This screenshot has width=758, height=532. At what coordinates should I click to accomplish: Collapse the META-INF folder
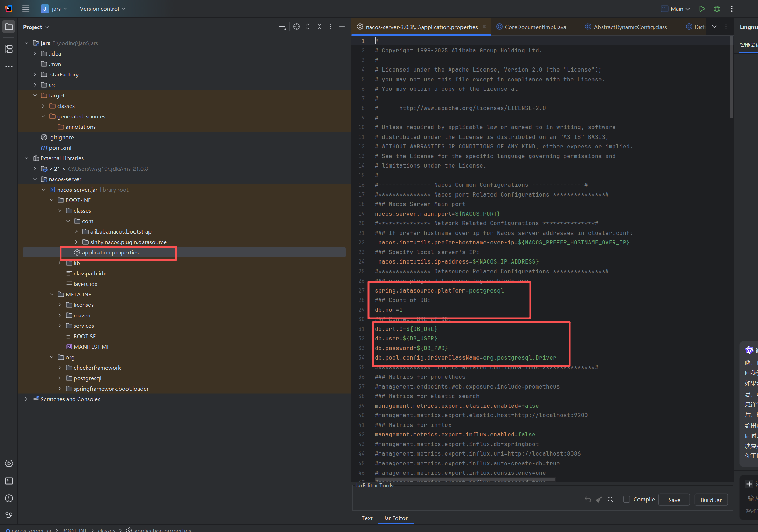tap(52, 294)
